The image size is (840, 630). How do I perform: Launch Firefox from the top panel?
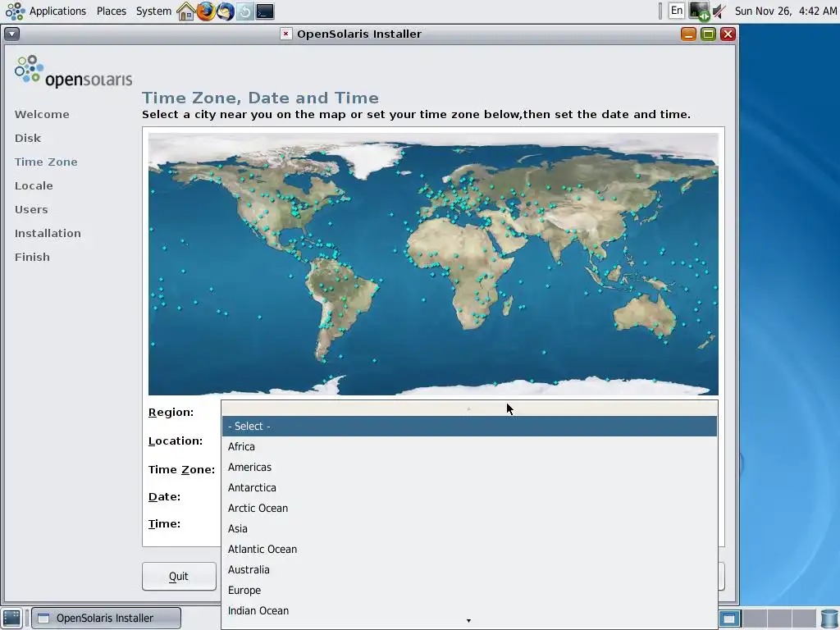coord(205,11)
